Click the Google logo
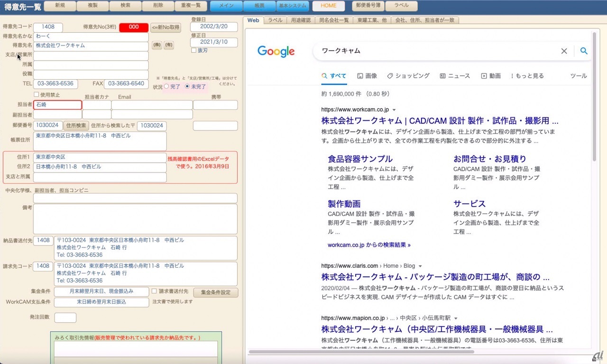Image resolution: width=607 pixels, height=364 pixels. coord(276,51)
